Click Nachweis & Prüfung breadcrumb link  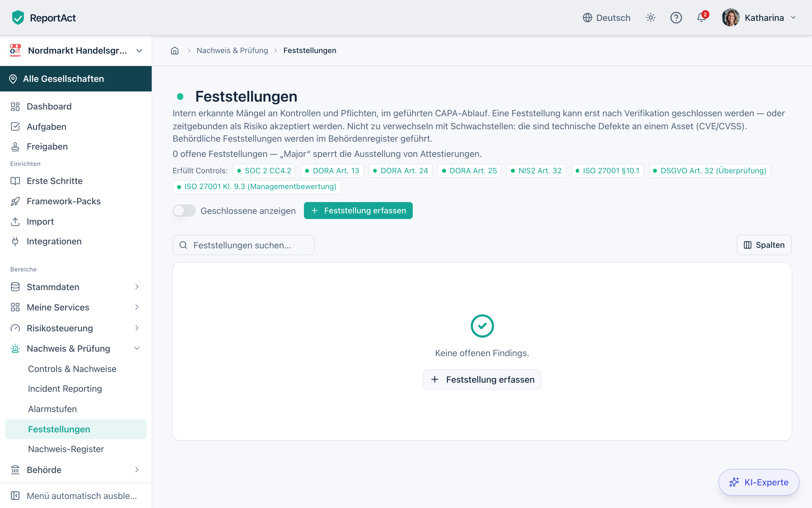(232, 51)
